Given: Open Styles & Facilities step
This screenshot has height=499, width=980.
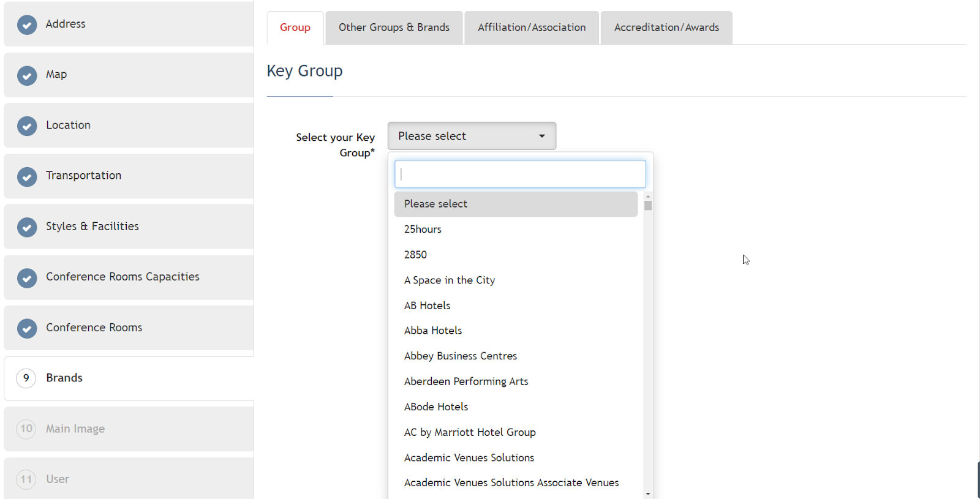Looking at the screenshot, I should click(x=129, y=227).
